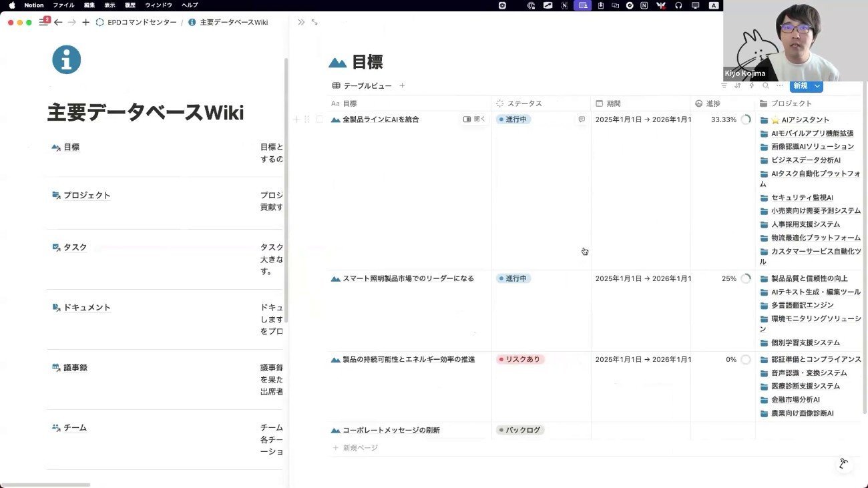Add new tab with plus icon

pyautogui.click(x=85, y=22)
